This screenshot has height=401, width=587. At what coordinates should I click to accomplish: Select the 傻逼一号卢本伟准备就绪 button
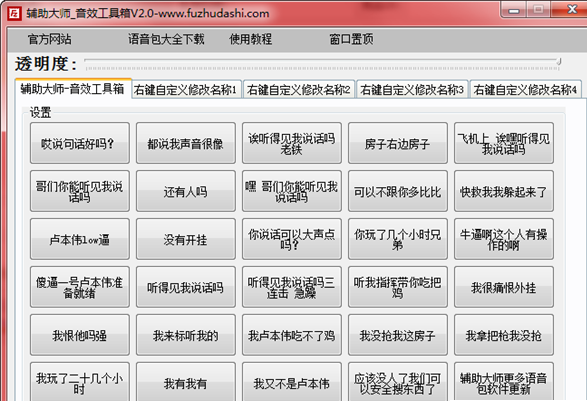click(80, 287)
